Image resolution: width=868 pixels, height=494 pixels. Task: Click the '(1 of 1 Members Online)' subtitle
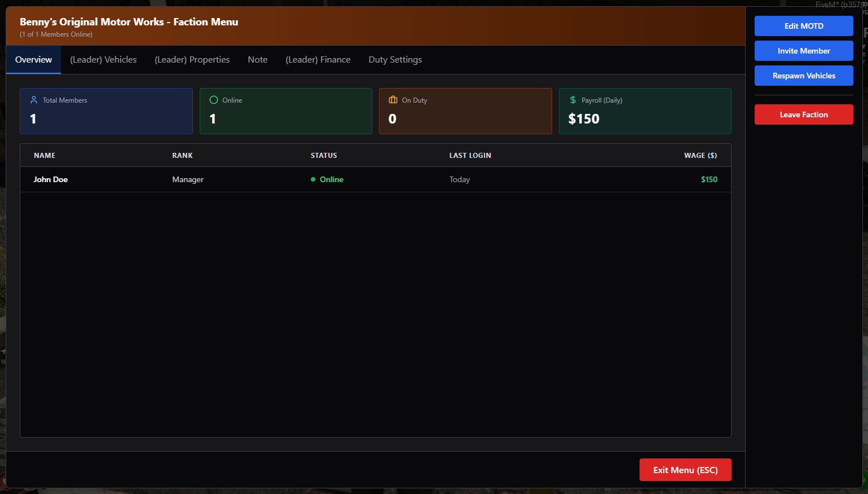(x=56, y=34)
